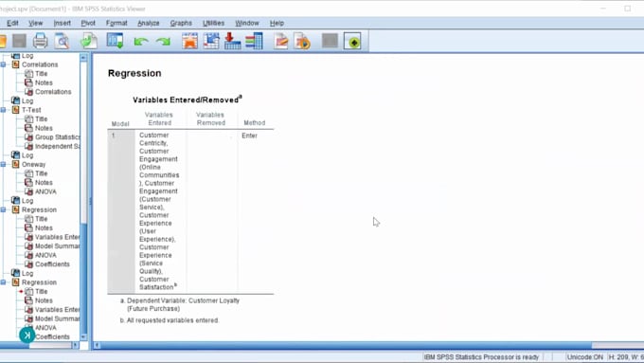
Task: Click outline pane scroll-up arrow
Action: (x=83, y=58)
